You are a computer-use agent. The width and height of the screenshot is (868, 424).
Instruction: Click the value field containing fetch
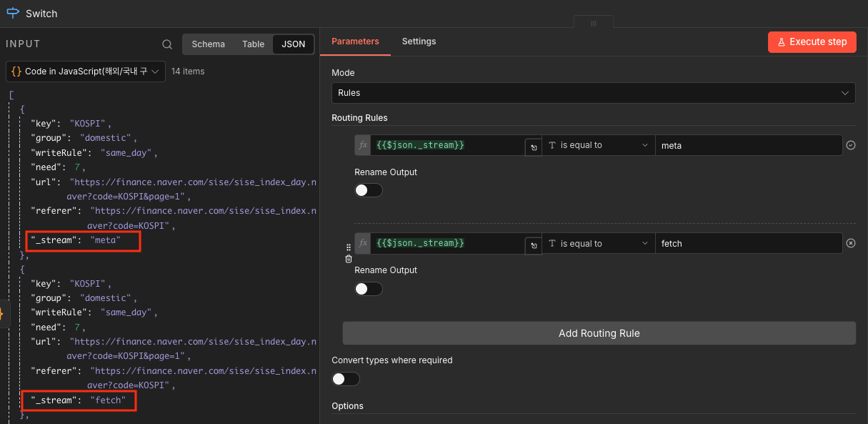click(749, 243)
